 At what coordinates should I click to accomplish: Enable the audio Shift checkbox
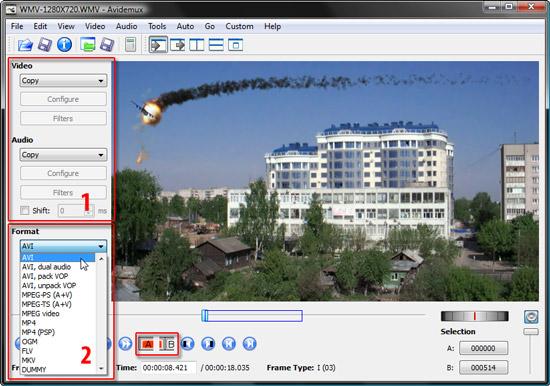(x=25, y=211)
